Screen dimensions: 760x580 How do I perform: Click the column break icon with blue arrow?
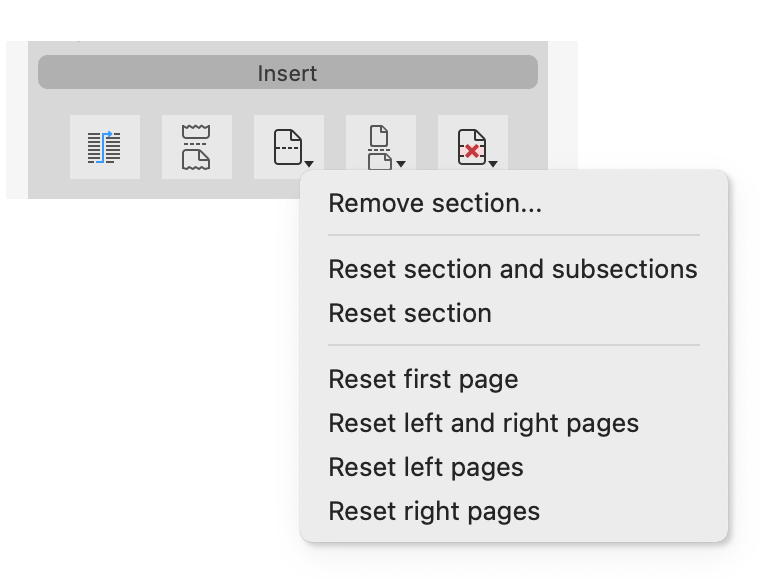pos(104,147)
